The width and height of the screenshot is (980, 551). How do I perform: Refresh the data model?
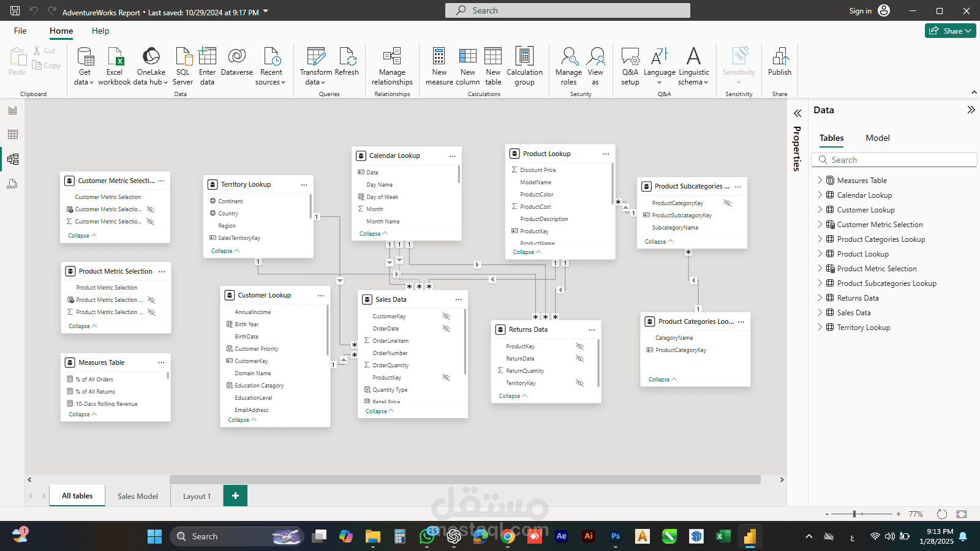[347, 61]
